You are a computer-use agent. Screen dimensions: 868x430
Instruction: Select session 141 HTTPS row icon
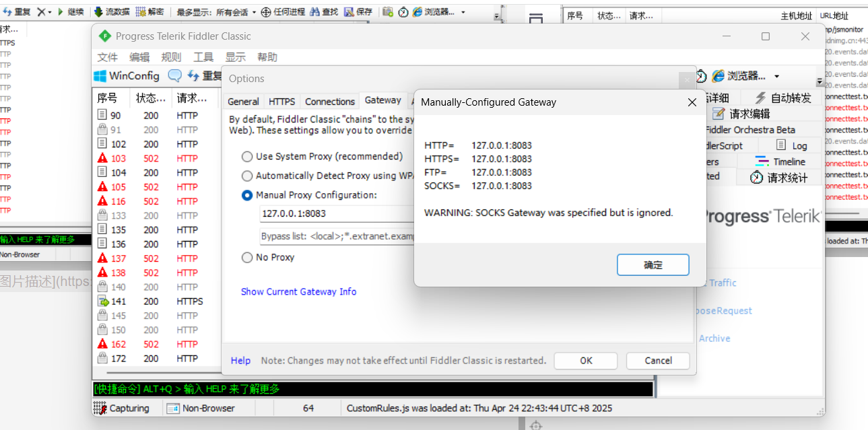102,301
